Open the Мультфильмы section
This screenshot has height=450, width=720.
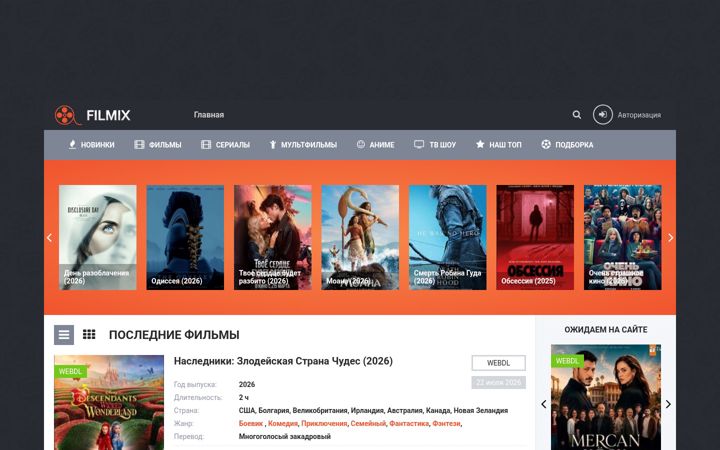(x=309, y=145)
